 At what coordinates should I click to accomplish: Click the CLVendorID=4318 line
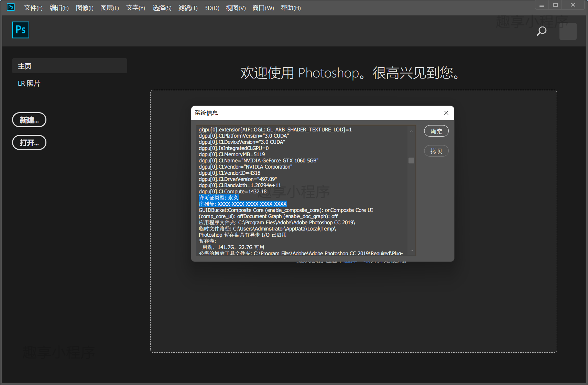pos(229,173)
